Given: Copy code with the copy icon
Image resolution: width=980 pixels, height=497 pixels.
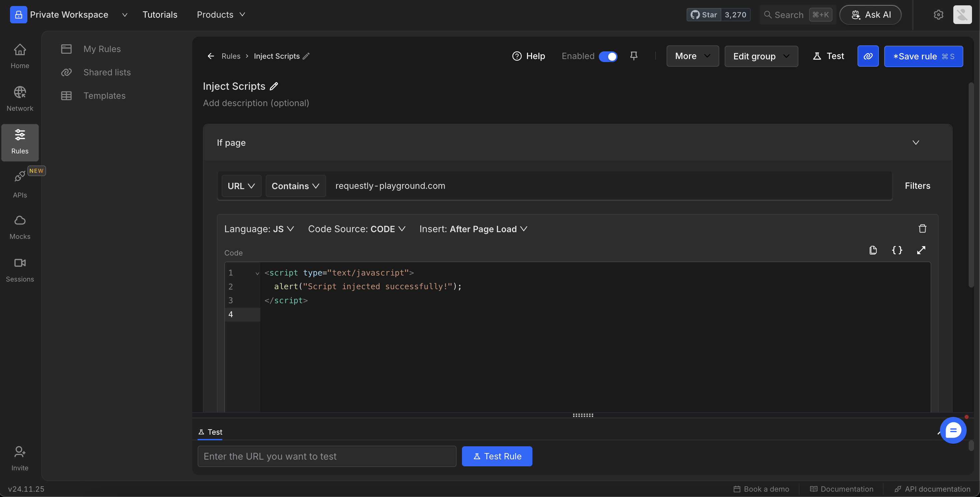Looking at the screenshot, I should pyautogui.click(x=873, y=250).
